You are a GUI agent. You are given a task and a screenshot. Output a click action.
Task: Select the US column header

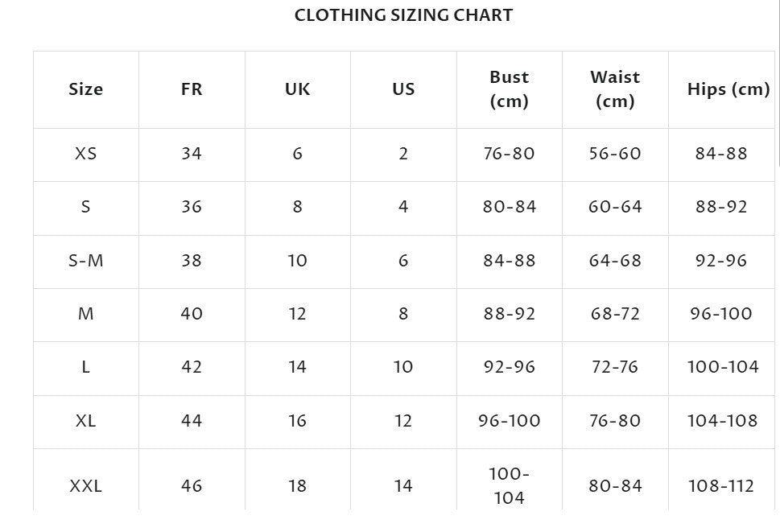click(403, 89)
